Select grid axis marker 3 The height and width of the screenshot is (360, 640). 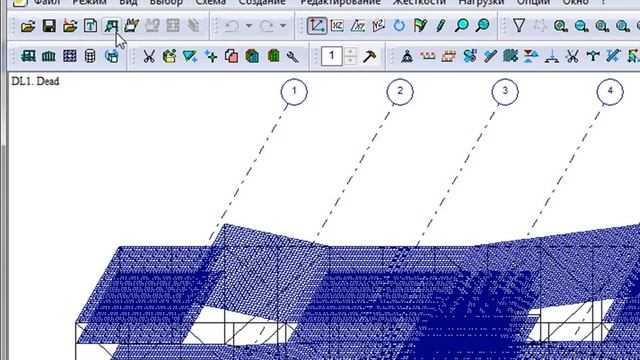[505, 91]
